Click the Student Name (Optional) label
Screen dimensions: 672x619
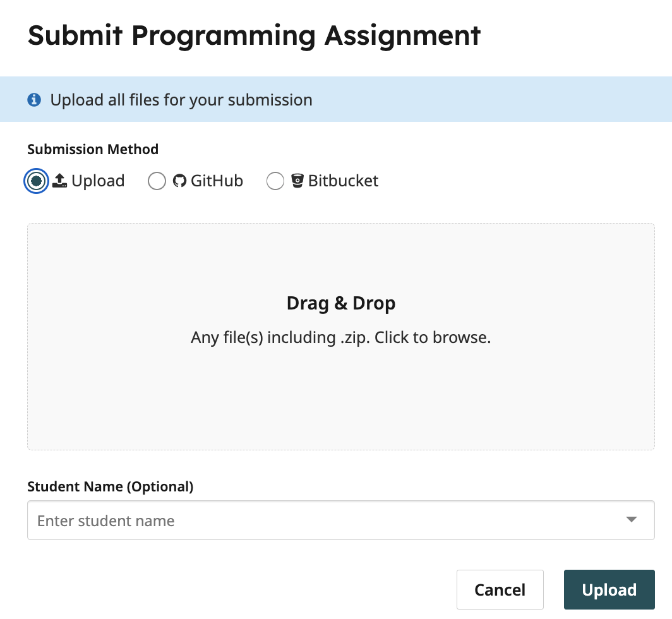pyautogui.click(x=111, y=486)
